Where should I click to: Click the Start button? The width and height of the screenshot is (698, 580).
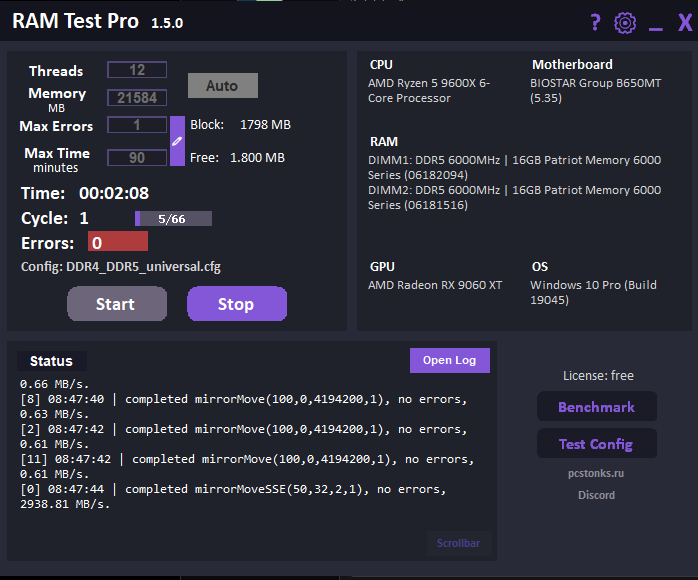(x=117, y=304)
